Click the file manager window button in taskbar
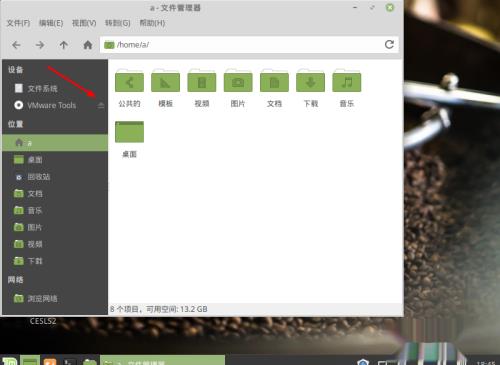Viewport: 500px width, 365px height. [x=162, y=361]
